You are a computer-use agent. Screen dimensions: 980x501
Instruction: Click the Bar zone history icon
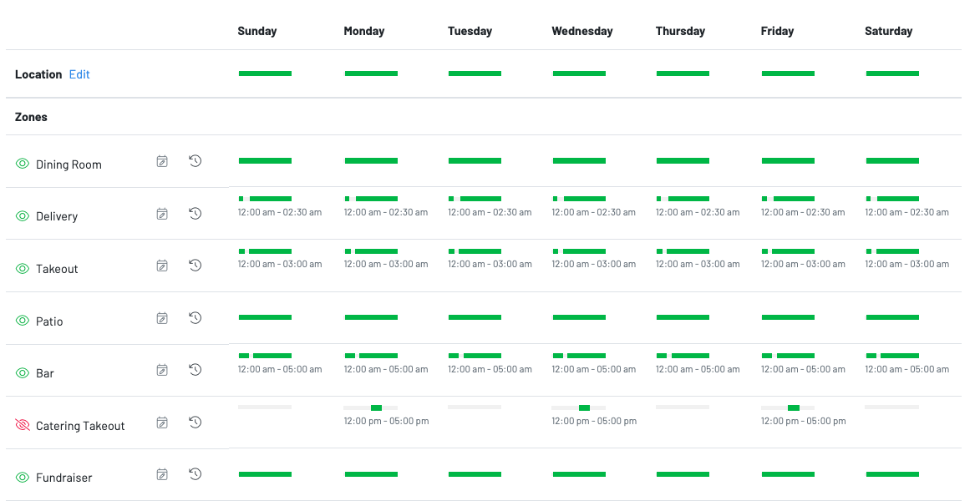pyautogui.click(x=195, y=370)
